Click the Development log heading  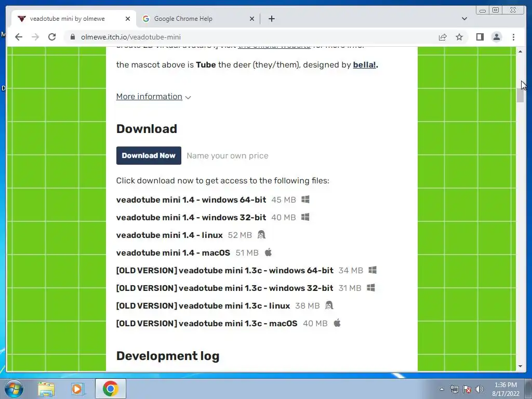[168, 356]
